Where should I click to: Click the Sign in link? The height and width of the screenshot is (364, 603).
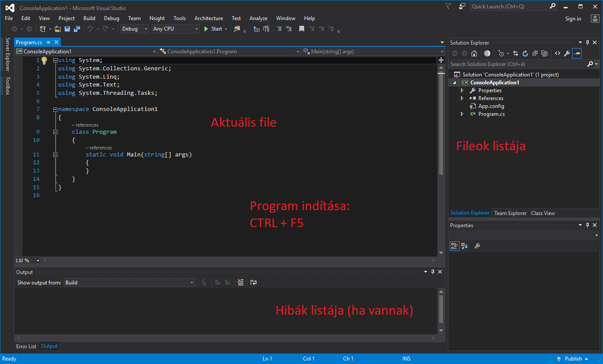tap(573, 19)
